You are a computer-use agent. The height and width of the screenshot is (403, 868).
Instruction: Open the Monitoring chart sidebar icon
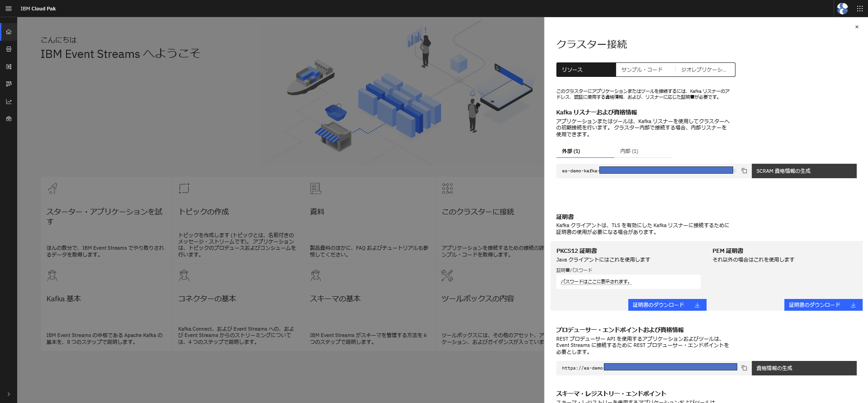point(9,101)
